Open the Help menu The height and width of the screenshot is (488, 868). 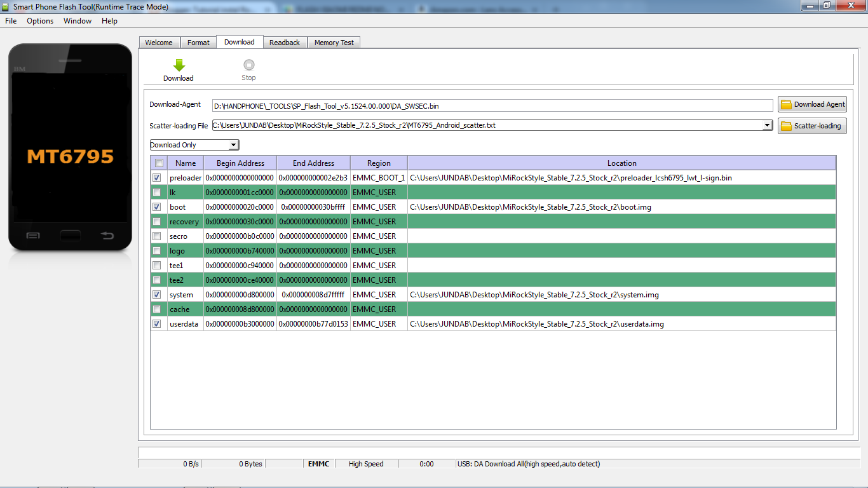point(109,21)
